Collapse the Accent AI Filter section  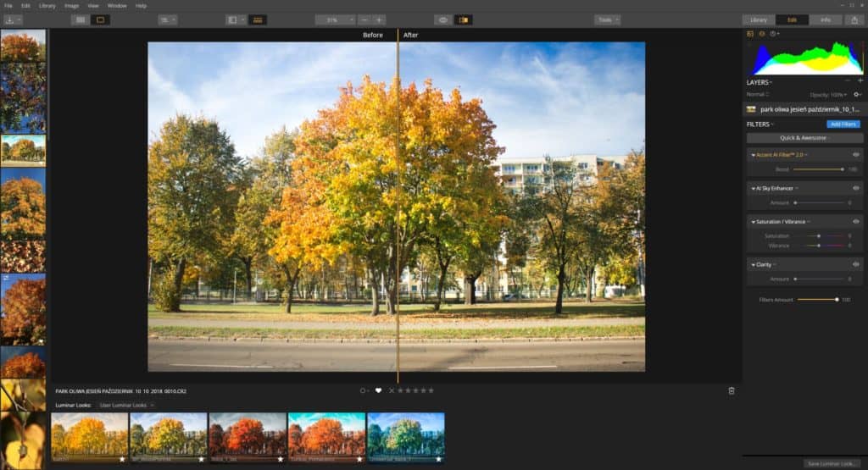coord(753,155)
